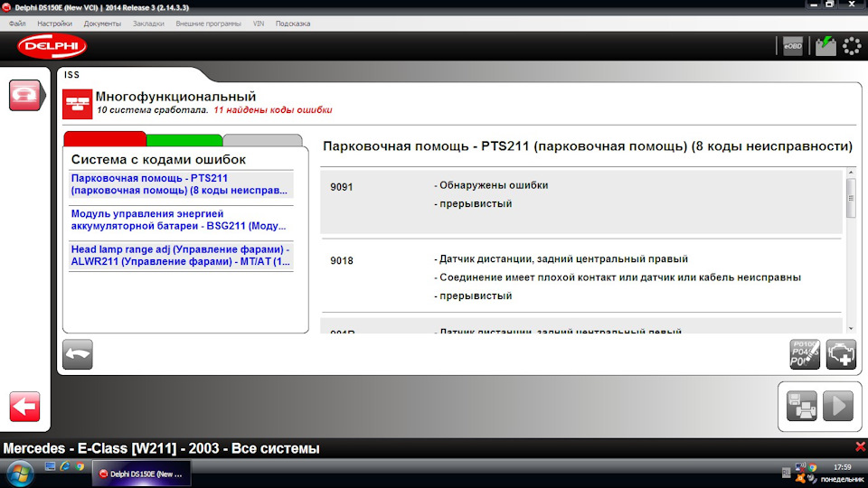This screenshot has width=868, height=488.
Task: Click the Delphi logo
Action: click(52, 46)
